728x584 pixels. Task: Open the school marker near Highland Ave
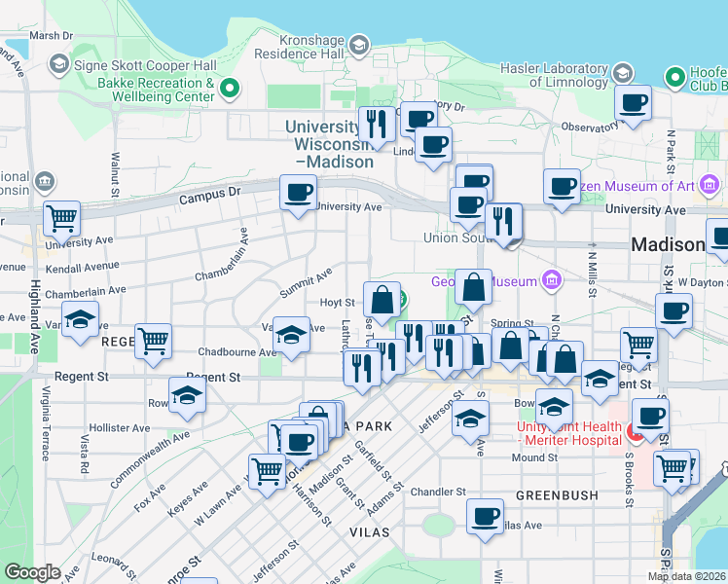pyautogui.click(x=81, y=318)
